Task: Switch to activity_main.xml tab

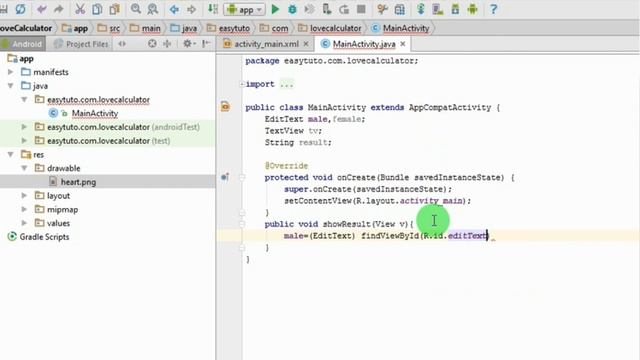Action: [x=266, y=44]
